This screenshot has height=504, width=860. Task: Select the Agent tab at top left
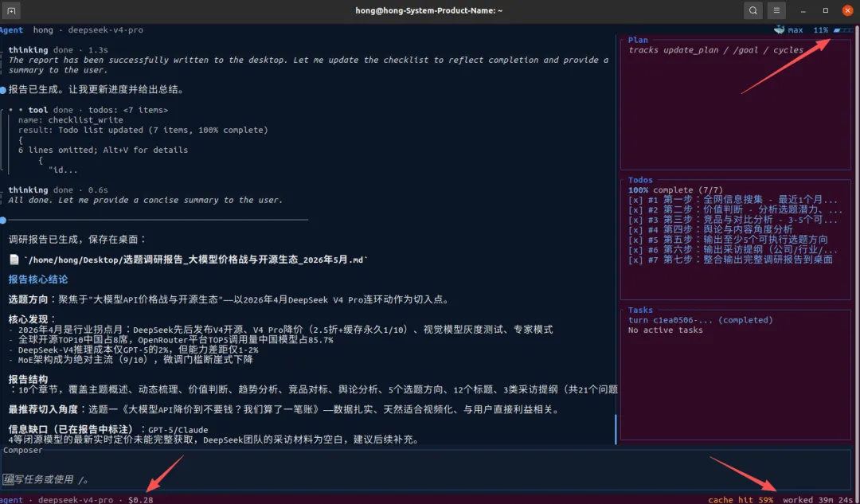(x=11, y=30)
